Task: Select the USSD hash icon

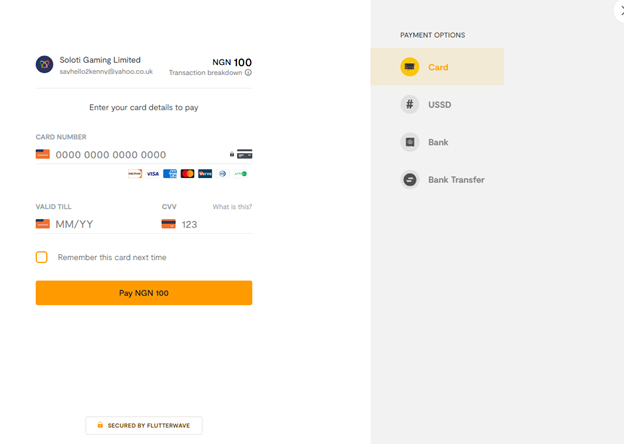Action: pyautogui.click(x=410, y=105)
